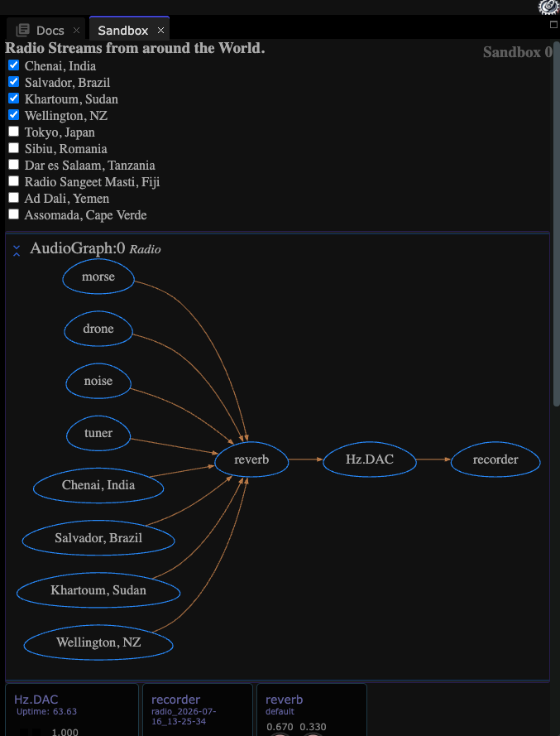Click the reverb panel title
The width and height of the screenshot is (560, 736).
coord(285,700)
